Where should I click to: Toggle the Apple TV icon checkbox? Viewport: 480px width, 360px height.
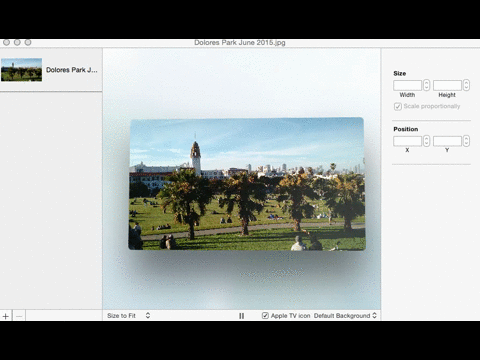tap(265, 315)
